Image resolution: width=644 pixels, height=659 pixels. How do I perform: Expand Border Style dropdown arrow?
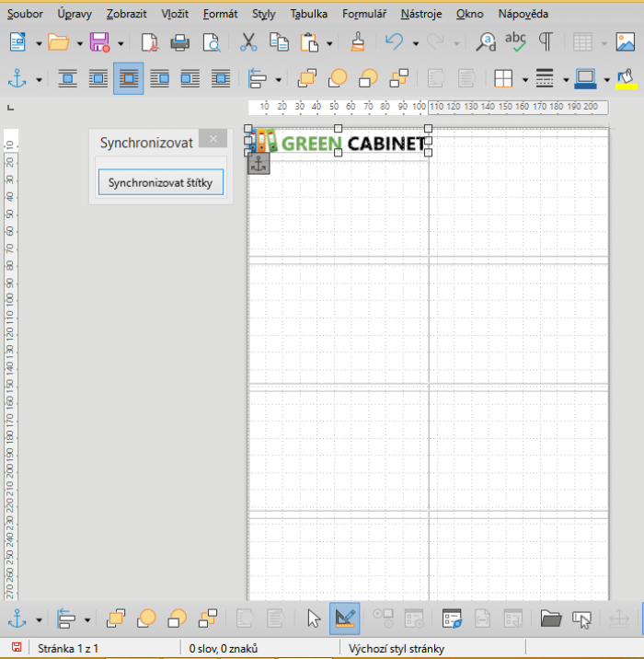tap(566, 79)
